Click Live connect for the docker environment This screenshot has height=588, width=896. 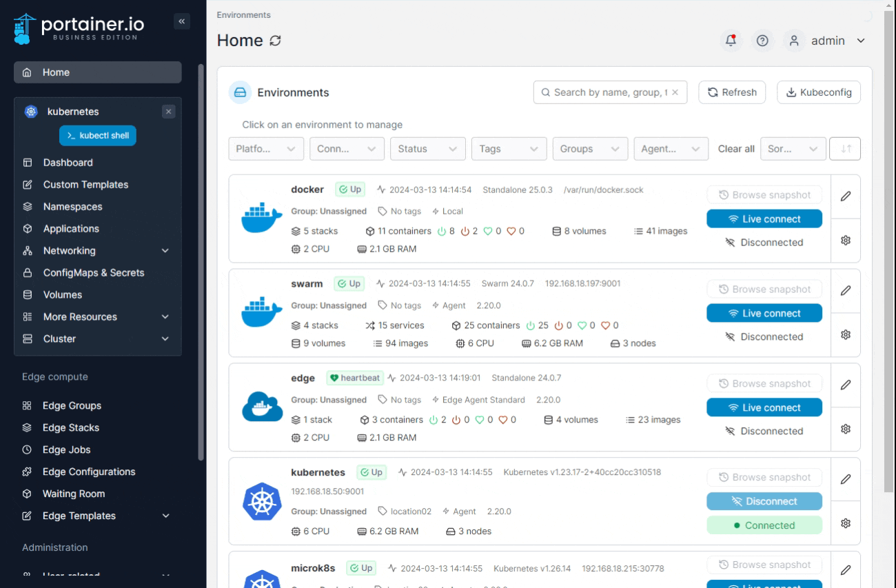(764, 219)
